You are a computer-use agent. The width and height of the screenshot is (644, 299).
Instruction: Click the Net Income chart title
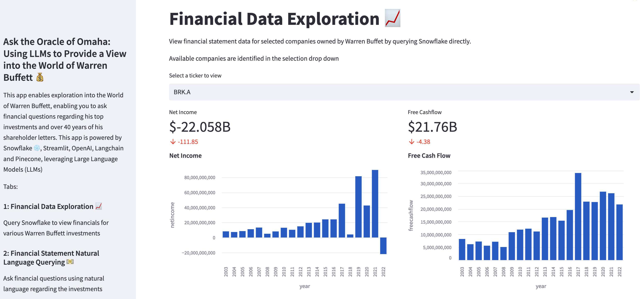click(x=185, y=156)
